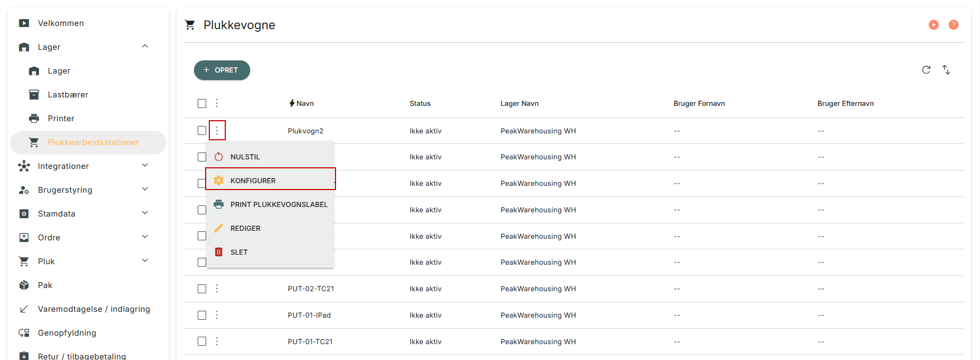Expand the Brugerstyring sidebar section

coord(145,190)
